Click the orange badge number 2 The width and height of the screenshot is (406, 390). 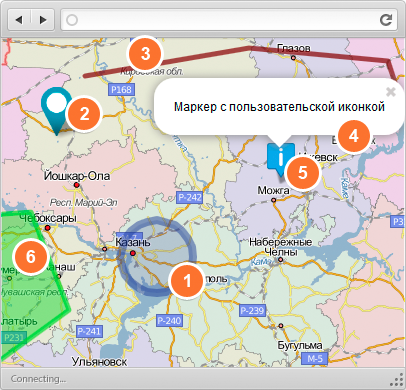click(x=84, y=114)
